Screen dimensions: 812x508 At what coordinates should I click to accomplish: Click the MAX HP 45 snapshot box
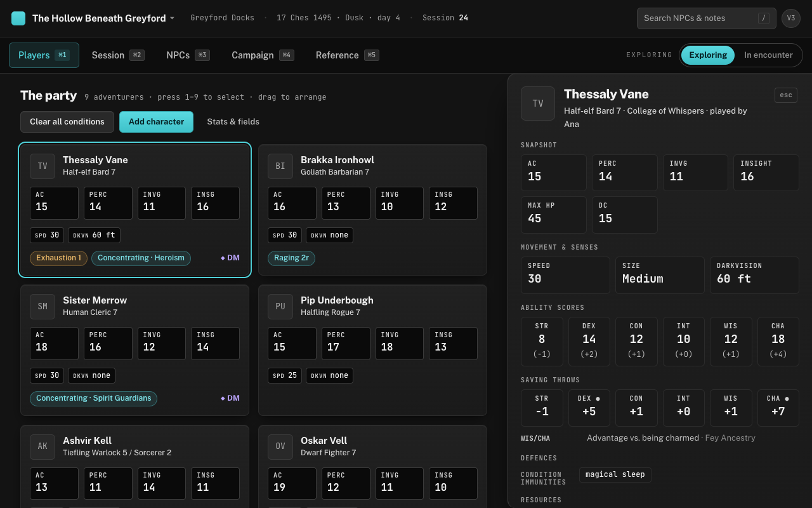click(554, 215)
